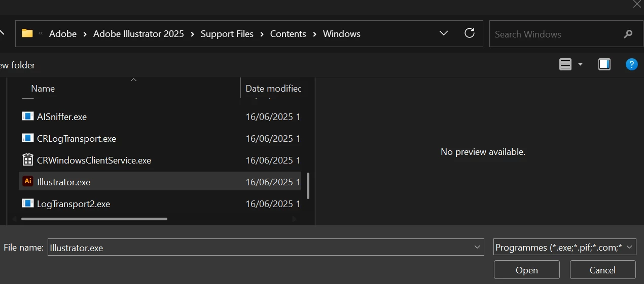Click the CRWindowsClientService.exe file icon
Screen dimensions: 644x284
[x=28, y=160]
